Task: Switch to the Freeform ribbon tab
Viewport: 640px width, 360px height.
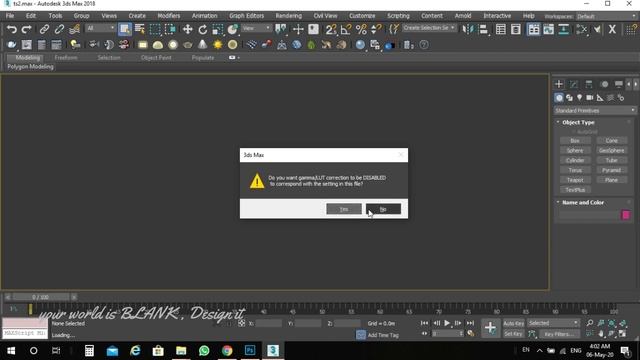Action: coord(66,58)
